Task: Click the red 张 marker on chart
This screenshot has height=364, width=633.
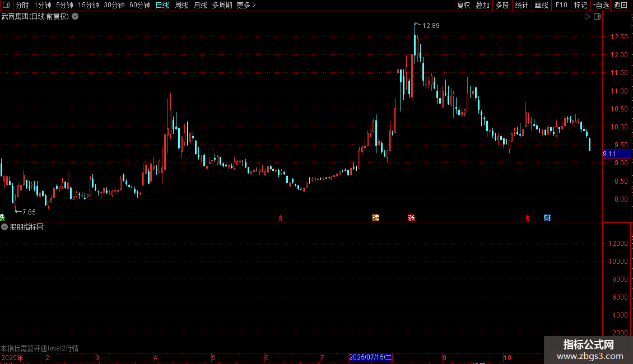Action: pos(411,218)
